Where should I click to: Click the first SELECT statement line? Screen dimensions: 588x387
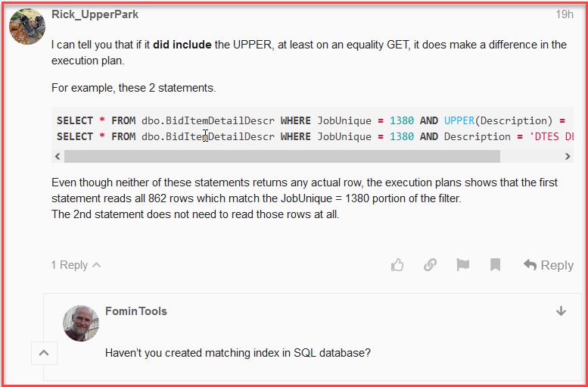tap(303, 120)
